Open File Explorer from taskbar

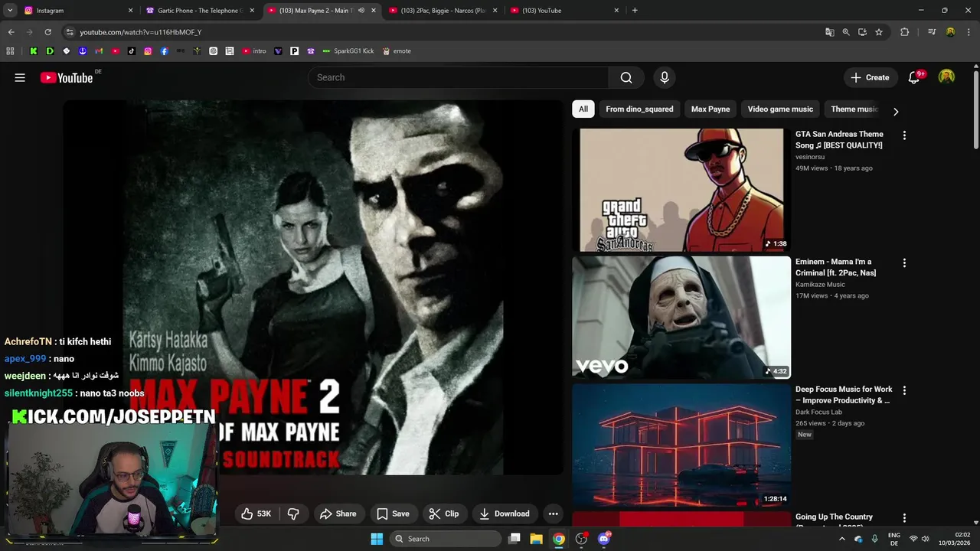pos(536,539)
